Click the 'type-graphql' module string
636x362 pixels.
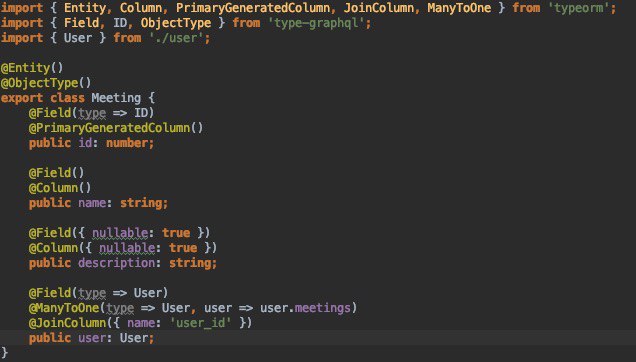[x=316, y=23]
